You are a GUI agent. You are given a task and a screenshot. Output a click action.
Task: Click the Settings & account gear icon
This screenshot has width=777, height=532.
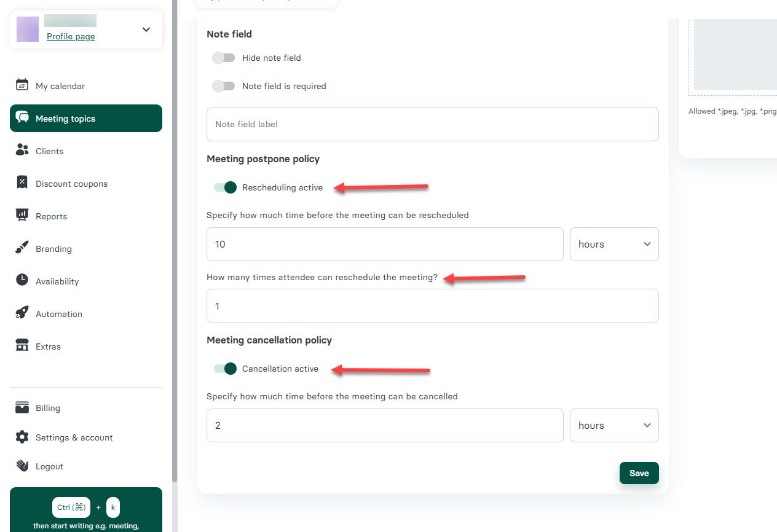[22, 437]
